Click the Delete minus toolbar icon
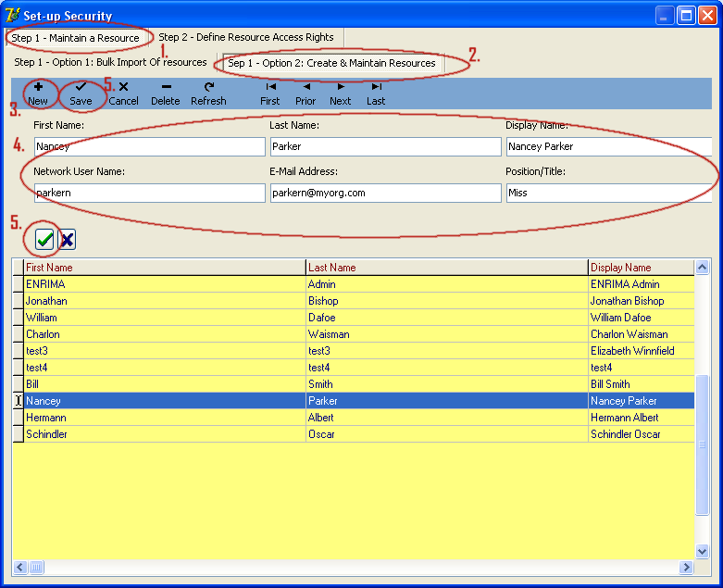This screenshot has height=588, width=723. click(166, 87)
